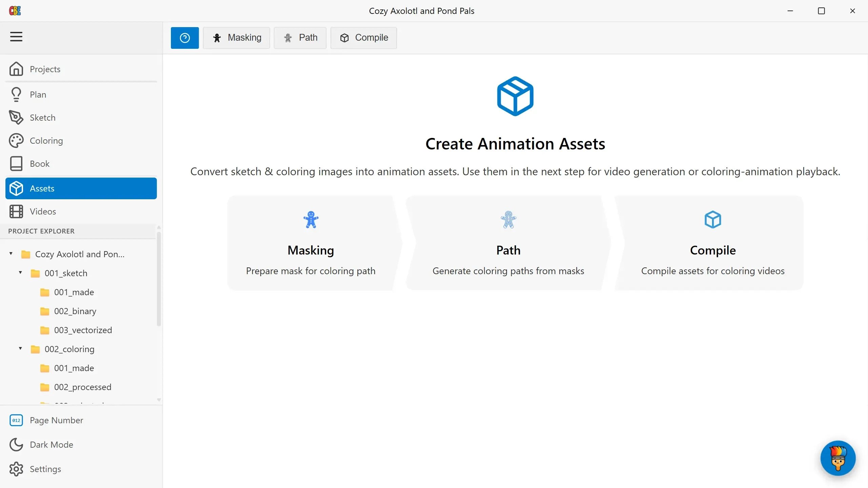Open the Compile toolbar tab

tap(363, 38)
